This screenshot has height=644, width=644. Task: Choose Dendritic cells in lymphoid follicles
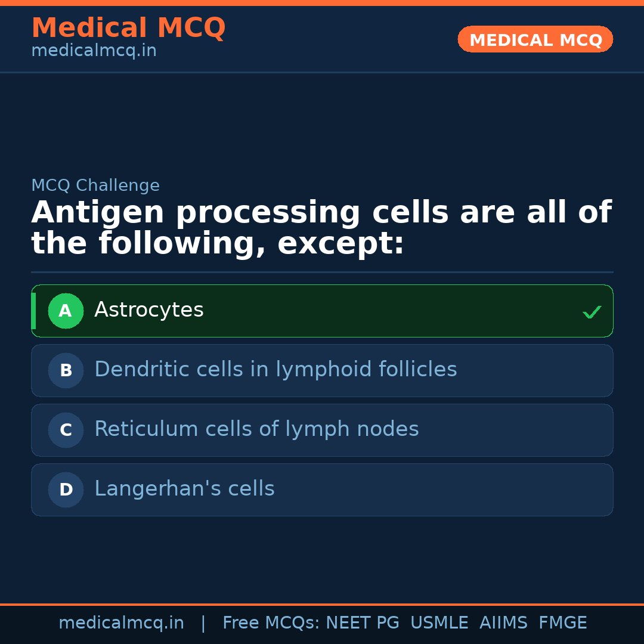pyautogui.click(x=275, y=370)
